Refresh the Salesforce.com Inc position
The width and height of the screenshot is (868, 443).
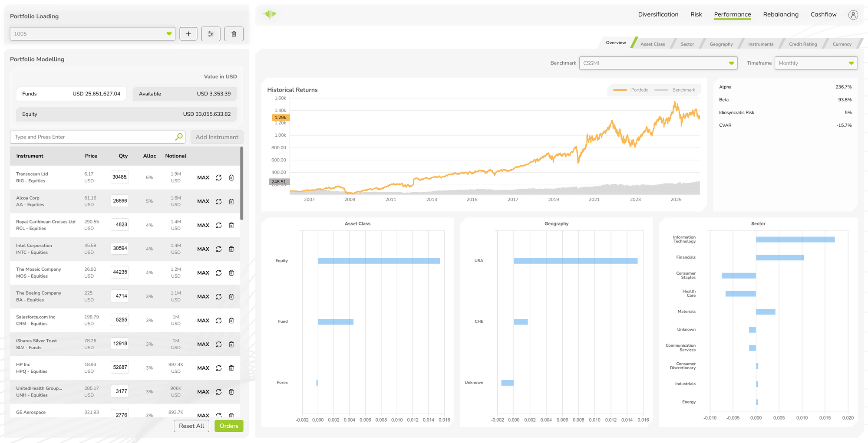click(x=218, y=320)
